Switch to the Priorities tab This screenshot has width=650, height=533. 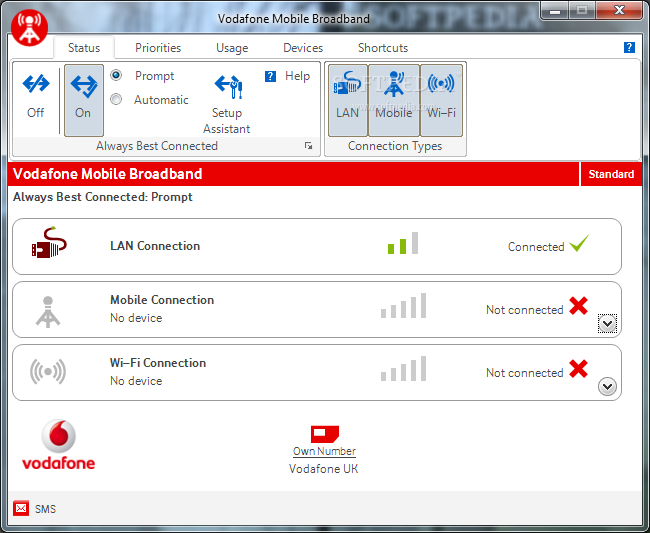[158, 48]
